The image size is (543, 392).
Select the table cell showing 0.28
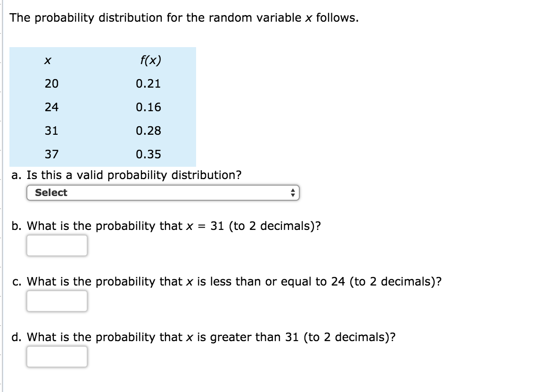pos(148,130)
